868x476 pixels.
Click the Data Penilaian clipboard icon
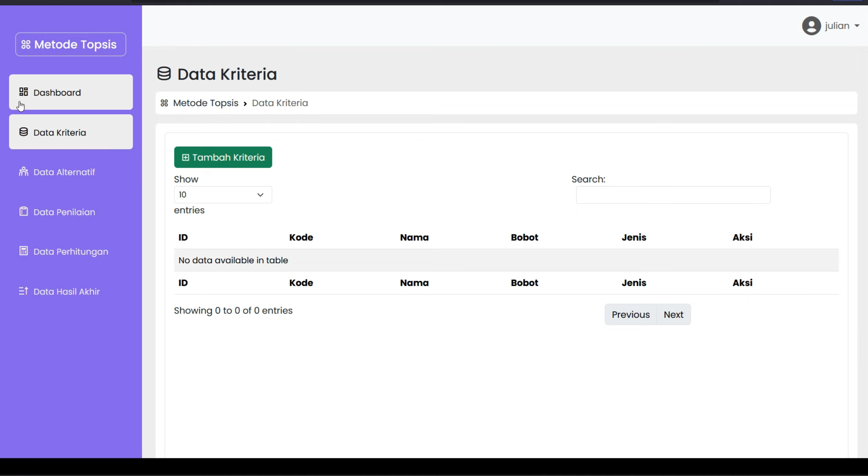(23, 211)
